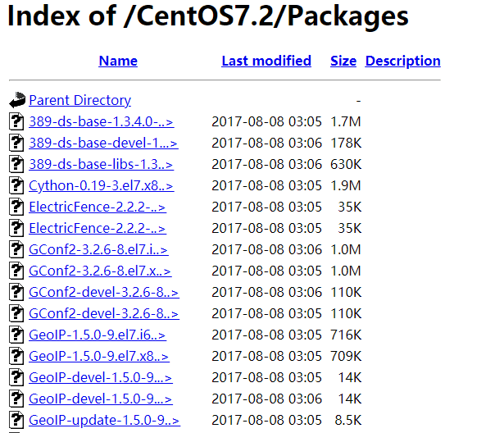This screenshot has width=504, height=433.
Task: Open the GeoIP-update-1.5.0-9 package link
Action: coord(103,420)
